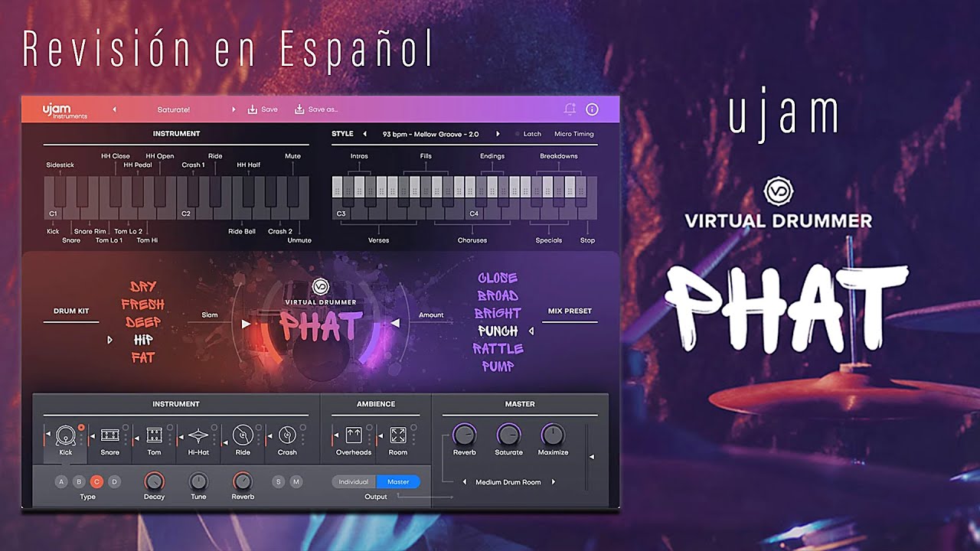
Task: Click the Master Reverb knob
Action: pyautogui.click(x=464, y=435)
